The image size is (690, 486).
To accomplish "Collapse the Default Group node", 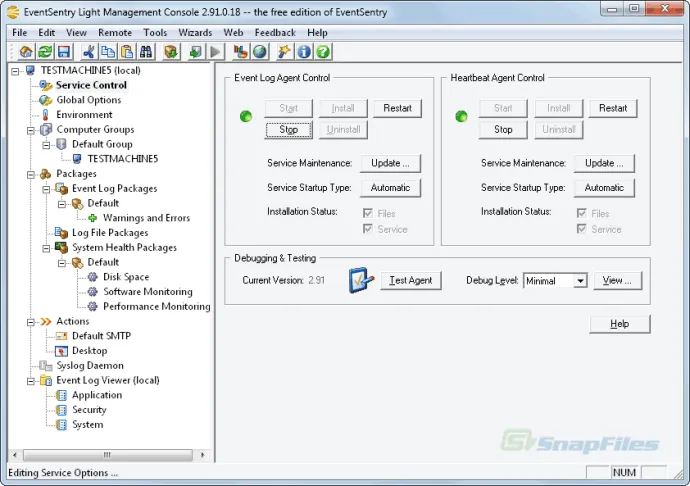I will click(x=46, y=145).
